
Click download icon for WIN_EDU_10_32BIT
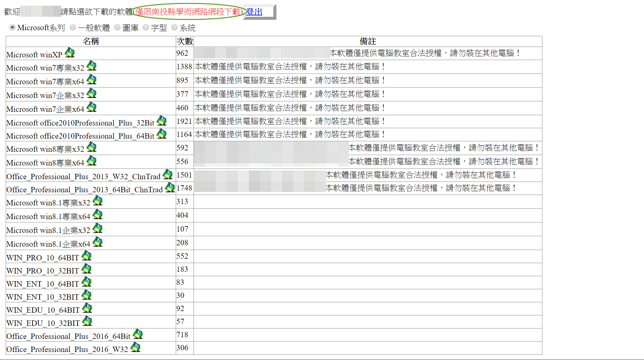coord(87,321)
